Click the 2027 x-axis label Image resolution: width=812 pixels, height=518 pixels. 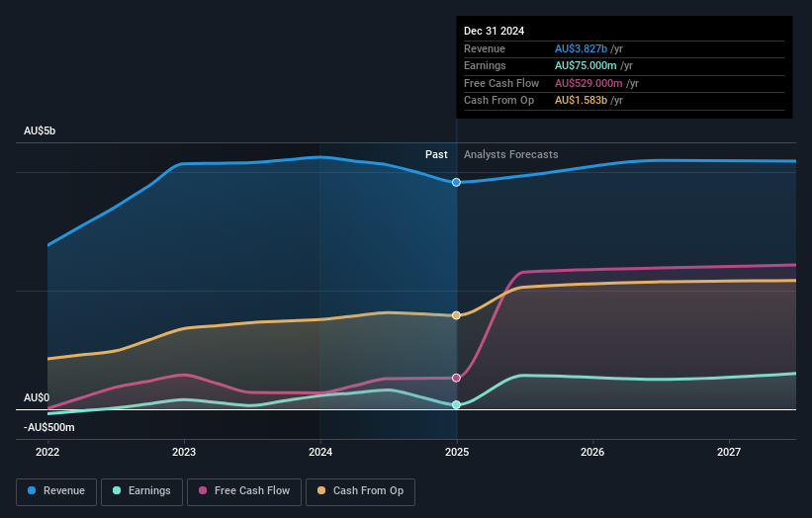click(729, 453)
